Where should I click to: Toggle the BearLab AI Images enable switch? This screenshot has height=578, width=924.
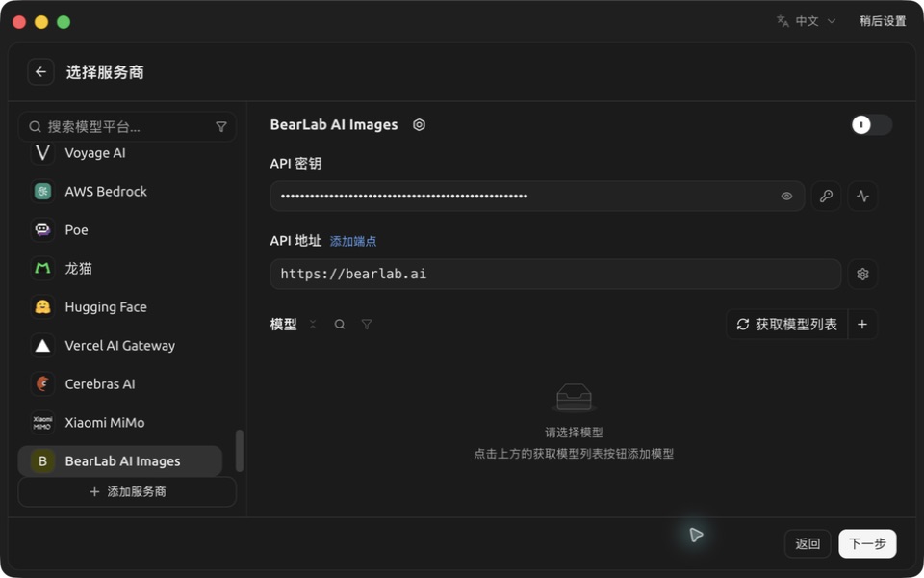872,125
